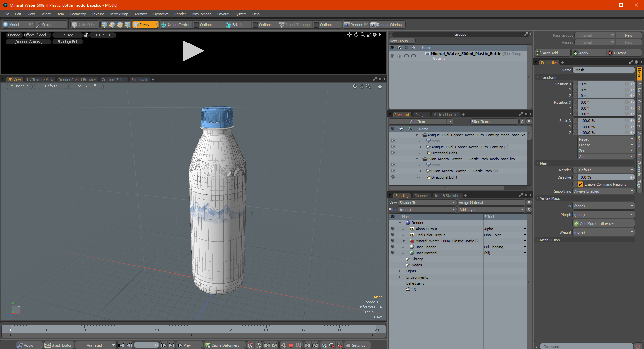Toggle group visibility eye for Mineral_Water group
Viewport: 644px width, 349px height.
392,56
